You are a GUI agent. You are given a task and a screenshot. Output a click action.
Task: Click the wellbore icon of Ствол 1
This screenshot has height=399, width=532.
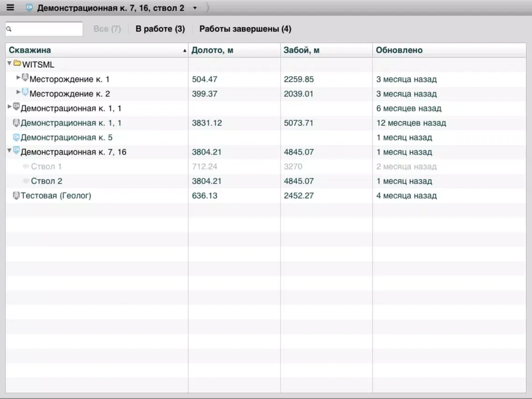(26, 166)
